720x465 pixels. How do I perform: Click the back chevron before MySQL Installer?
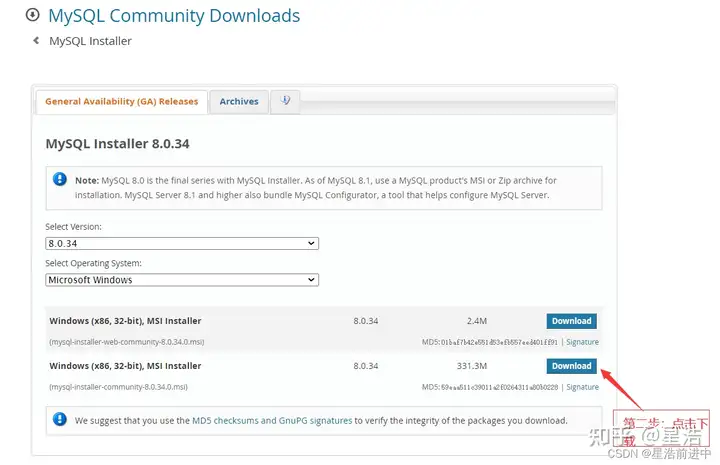click(x=37, y=41)
